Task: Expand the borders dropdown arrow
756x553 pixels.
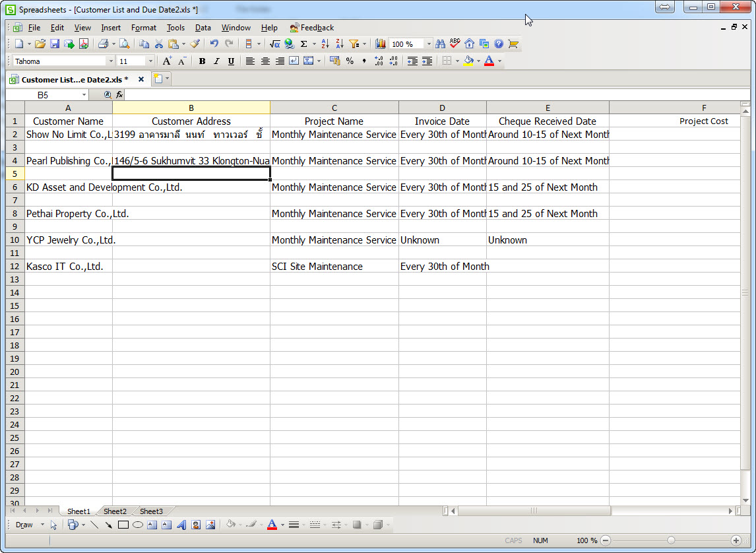Action: pyautogui.click(x=457, y=61)
